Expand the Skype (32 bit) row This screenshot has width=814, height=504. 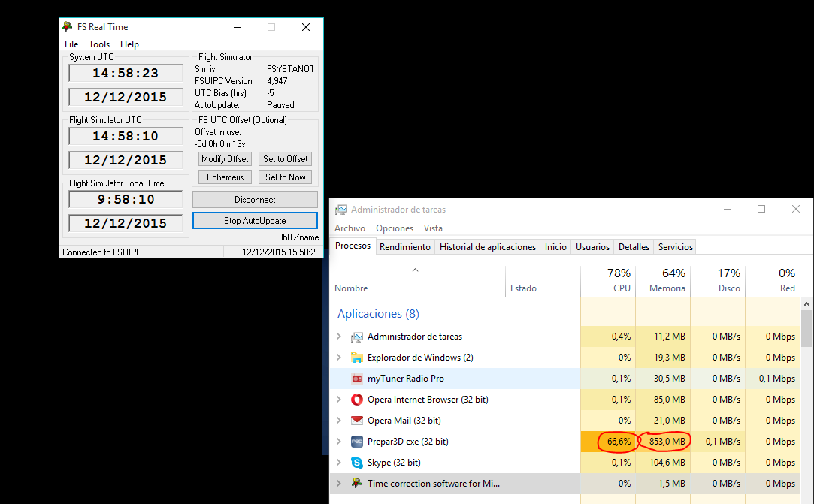coord(339,463)
